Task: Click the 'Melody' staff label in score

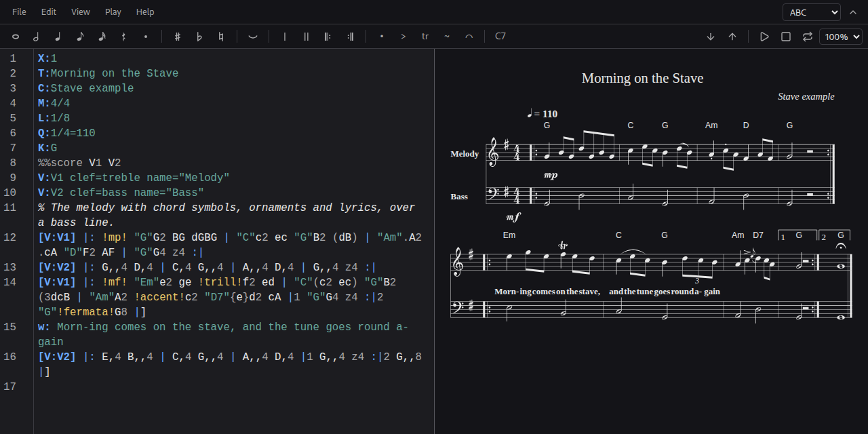Action: coord(465,154)
